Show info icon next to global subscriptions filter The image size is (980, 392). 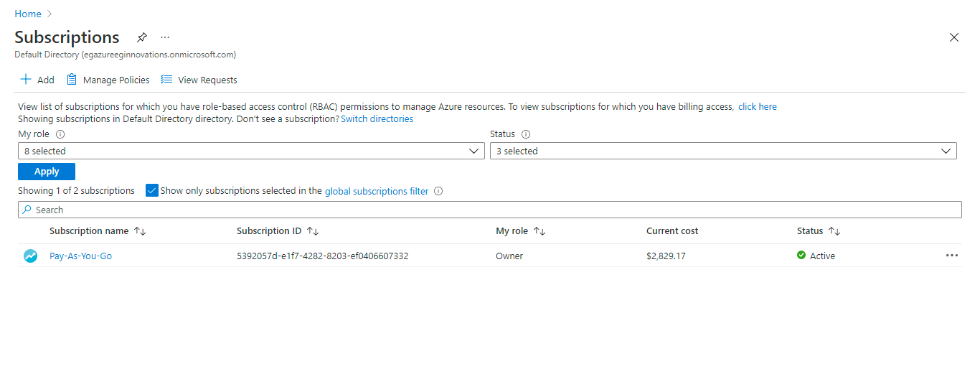coord(438,191)
